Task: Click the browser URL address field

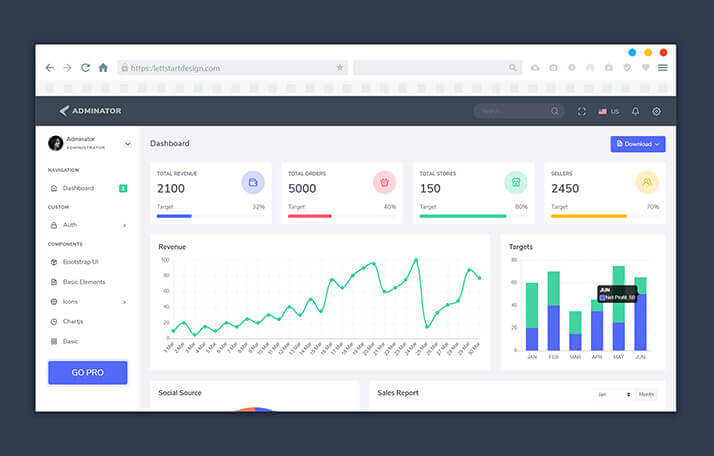Action: 233,68
